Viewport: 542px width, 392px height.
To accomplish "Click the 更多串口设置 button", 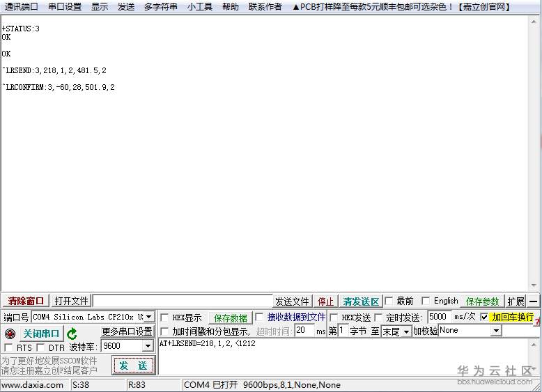I will point(127,331).
